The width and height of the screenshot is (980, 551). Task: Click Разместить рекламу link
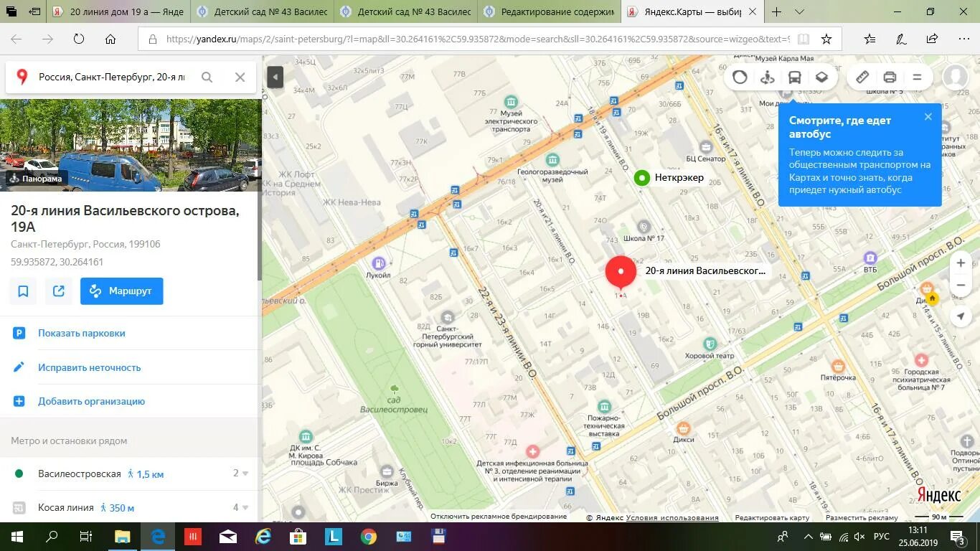coord(862,517)
